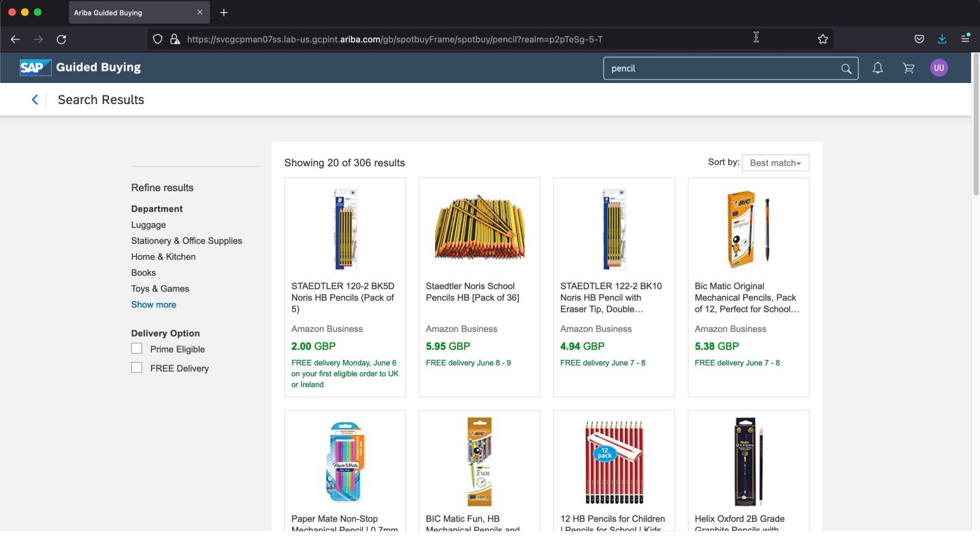Click the SAP logo
Screen dimensions: 980x556
[x=35, y=67]
